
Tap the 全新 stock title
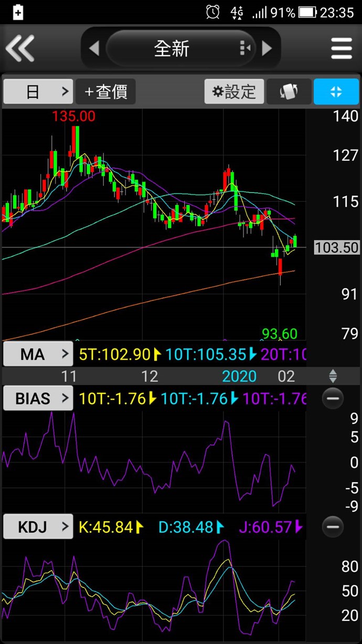tap(172, 49)
